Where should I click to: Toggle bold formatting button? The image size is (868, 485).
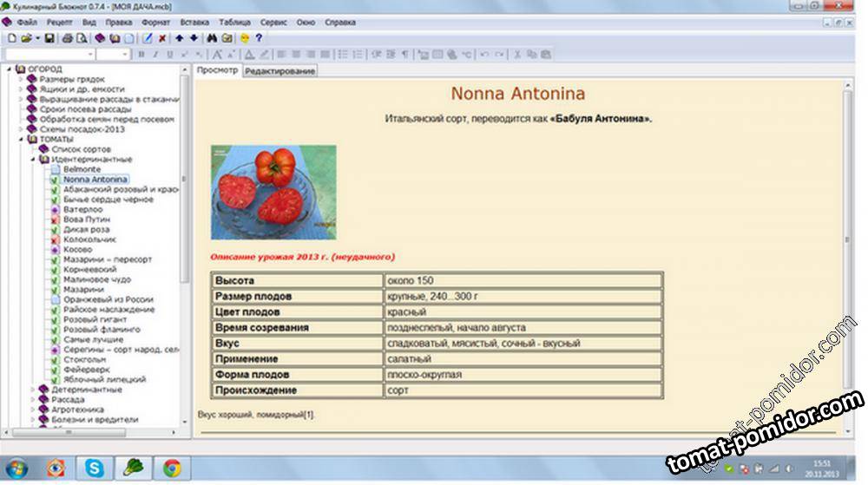coord(141,55)
